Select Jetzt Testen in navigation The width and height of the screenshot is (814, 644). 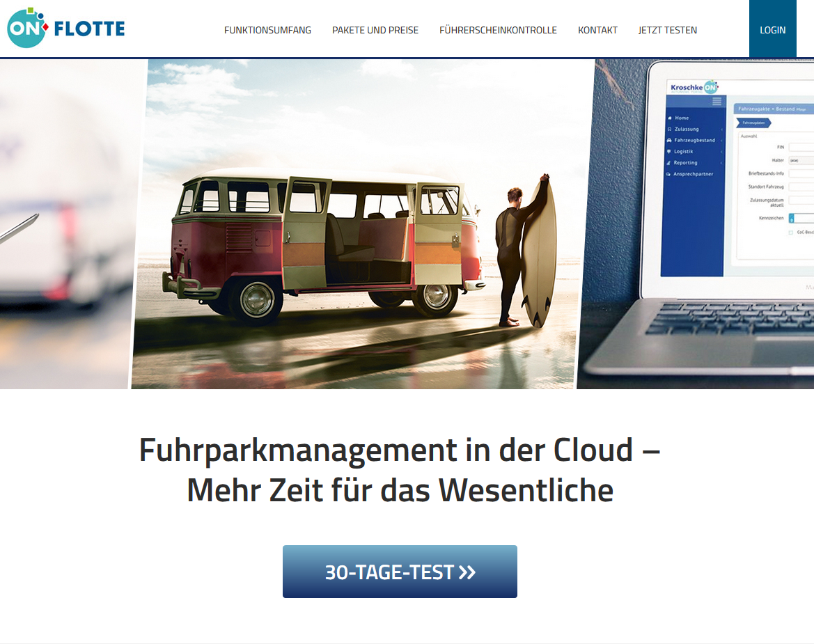668,30
